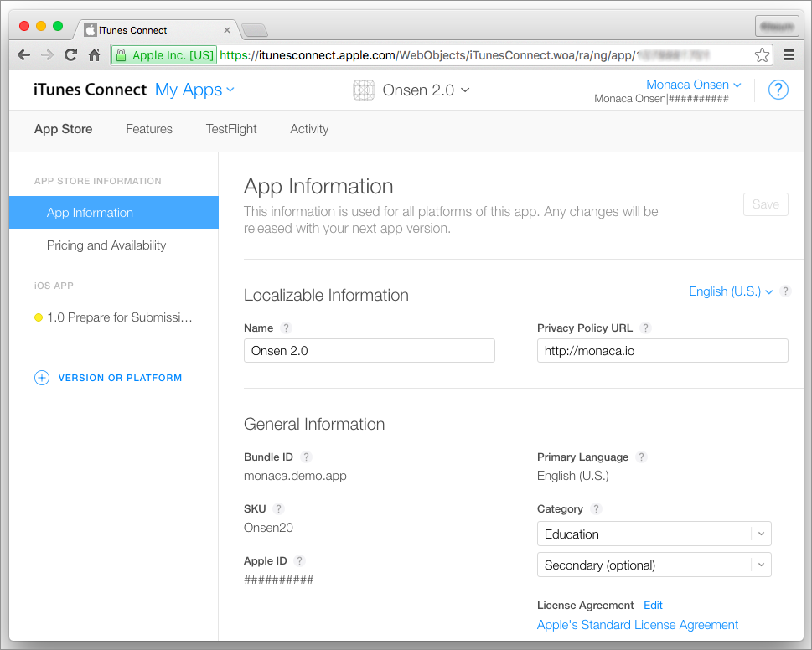Click the browser back arrow
The image size is (812, 650).
[23, 54]
